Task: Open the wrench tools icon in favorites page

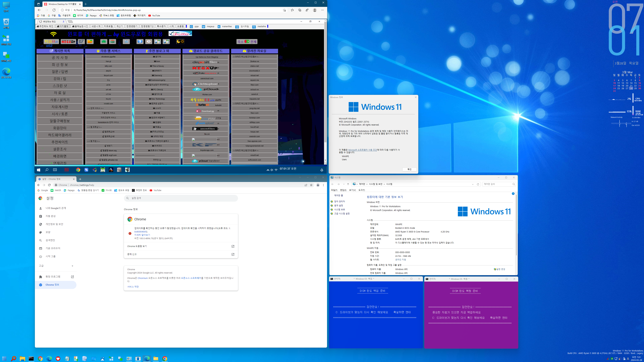Action: click(x=126, y=41)
